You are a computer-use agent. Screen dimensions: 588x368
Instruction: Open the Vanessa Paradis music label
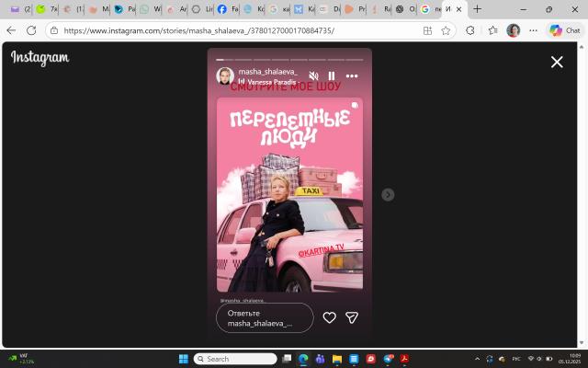point(271,82)
